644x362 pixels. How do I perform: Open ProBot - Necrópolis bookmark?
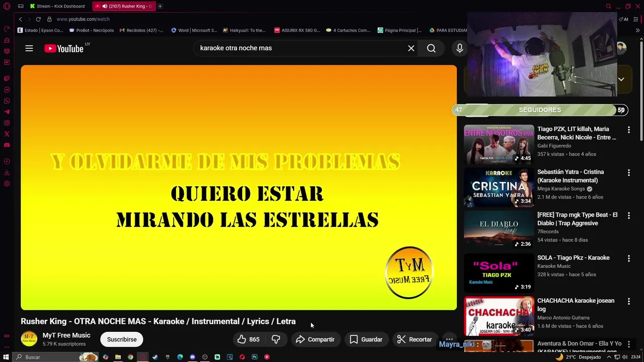tap(92, 30)
